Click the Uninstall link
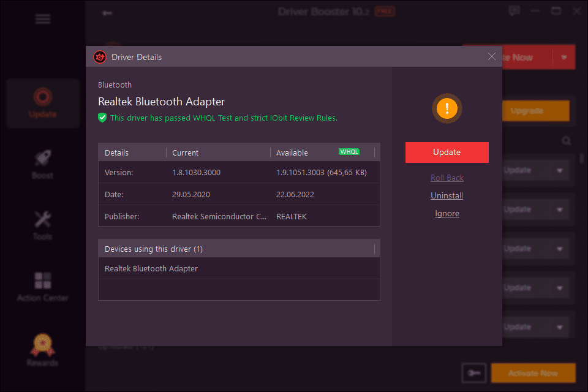The image size is (588, 392). [x=447, y=195]
